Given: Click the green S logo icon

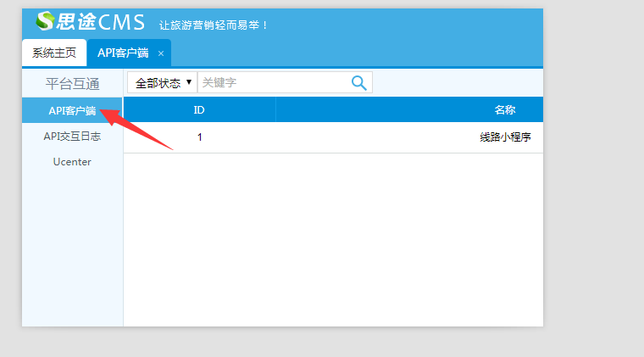Looking at the screenshot, I should pyautogui.click(x=45, y=21).
